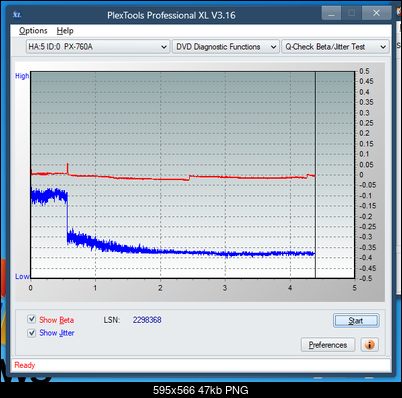
Task: Click the vertical end-of-scan marker line
Action: pyautogui.click(x=315, y=174)
